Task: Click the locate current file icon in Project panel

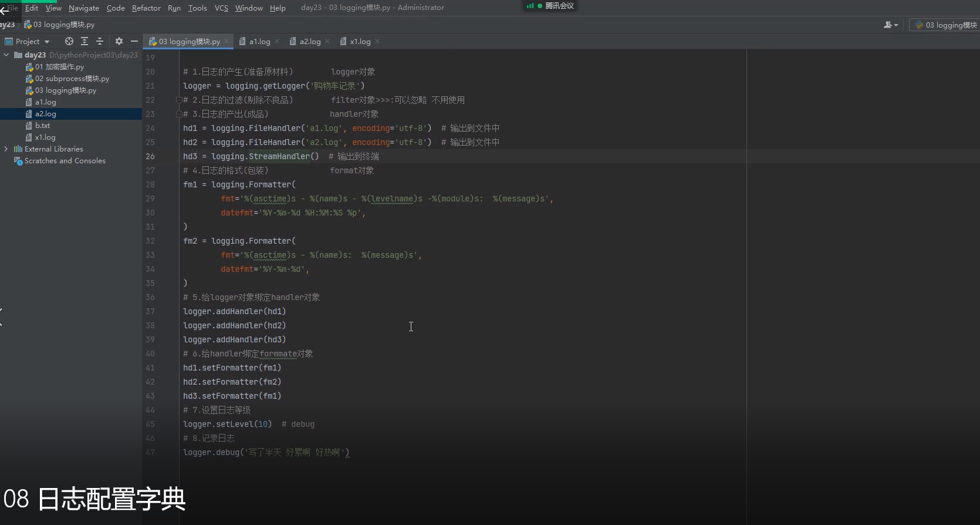Action: 69,41
